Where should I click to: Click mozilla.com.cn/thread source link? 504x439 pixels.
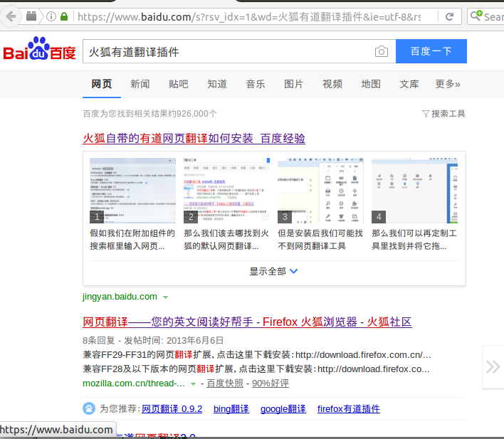(134, 384)
